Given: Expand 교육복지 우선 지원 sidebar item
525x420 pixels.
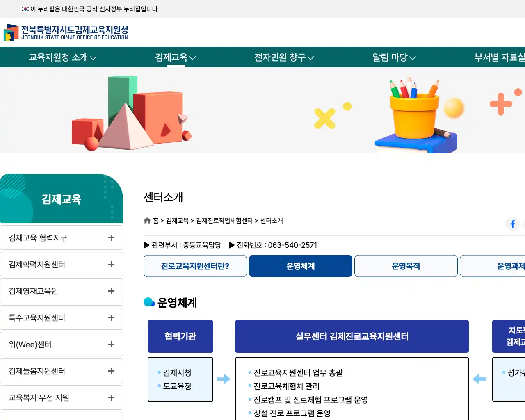Looking at the screenshot, I should (x=111, y=398).
